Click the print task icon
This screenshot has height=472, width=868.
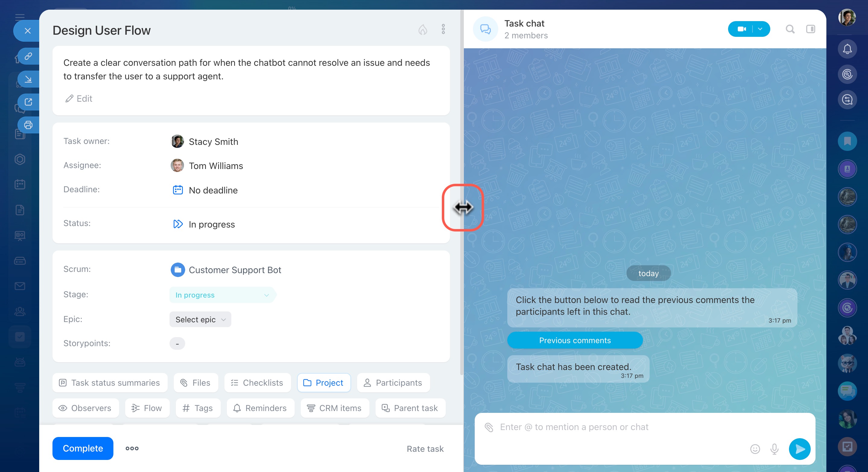click(x=28, y=125)
